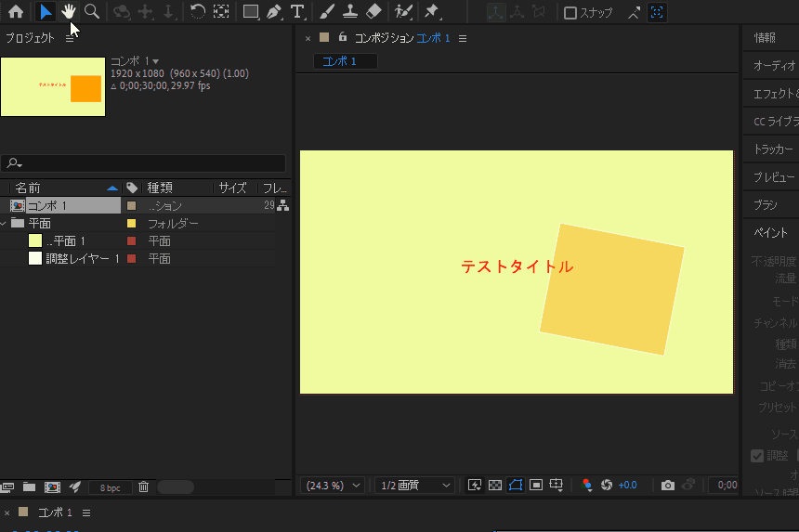Screen dimensions: 799x532
Task: Select the Hand tool
Action: (x=68, y=12)
